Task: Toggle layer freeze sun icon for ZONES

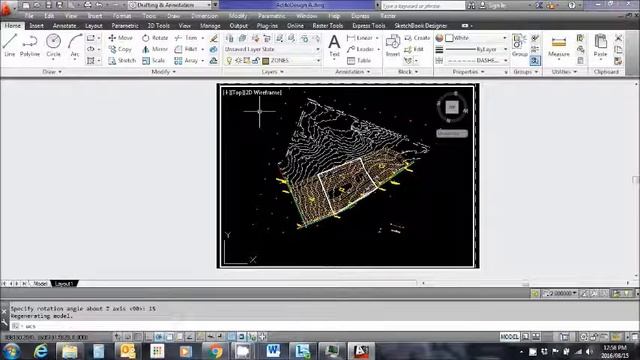Action: coord(238,60)
